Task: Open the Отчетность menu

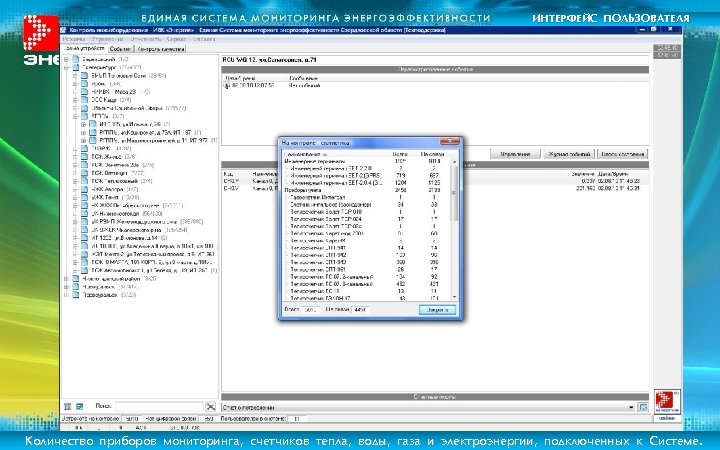Action: click(x=146, y=39)
